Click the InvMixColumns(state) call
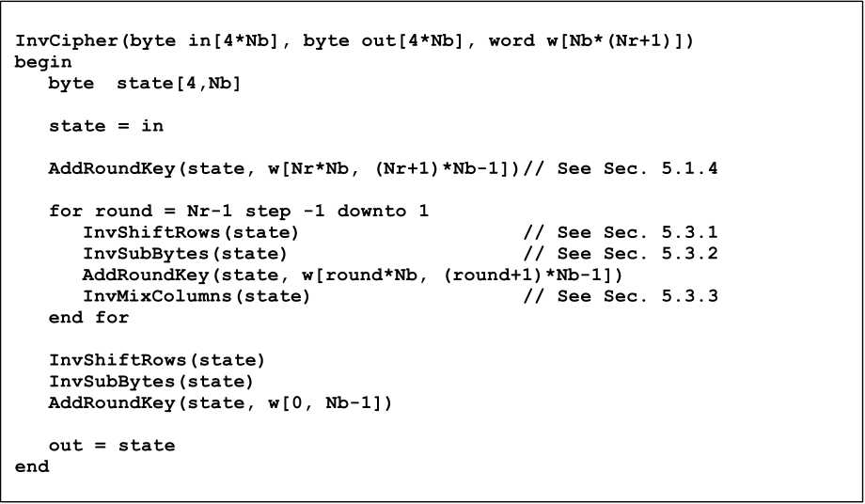This screenshot has width=865, height=504. click(197, 296)
